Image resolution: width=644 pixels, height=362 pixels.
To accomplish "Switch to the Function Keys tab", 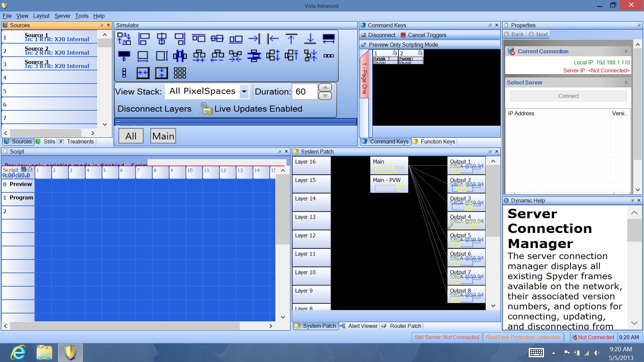I will click(x=434, y=141).
